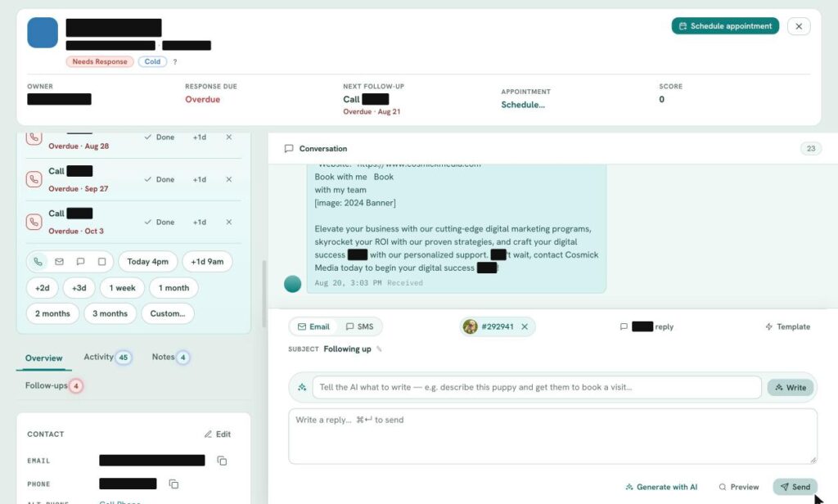Click the AI prompt input field
The width and height of the screenshot is (838, 504).
point(537,387)
